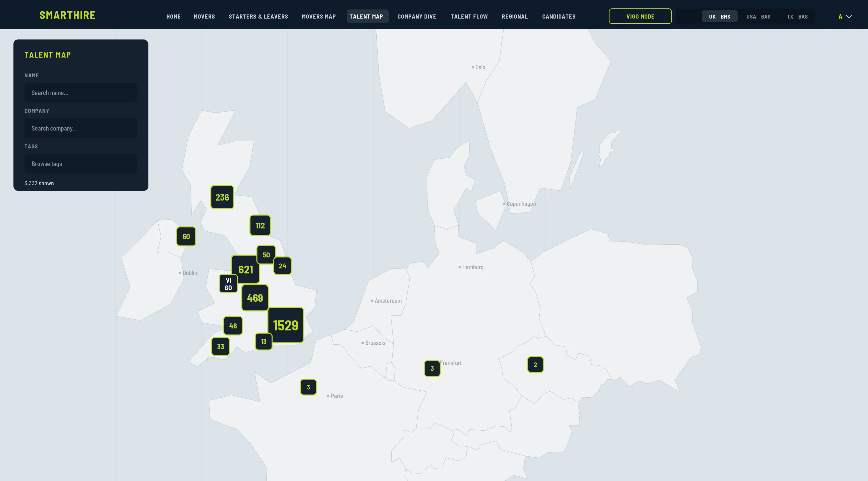Open the 236 cluster marker in Scotland
The height and width of the screenshot is (481, 868).
(x=222, y=197)
